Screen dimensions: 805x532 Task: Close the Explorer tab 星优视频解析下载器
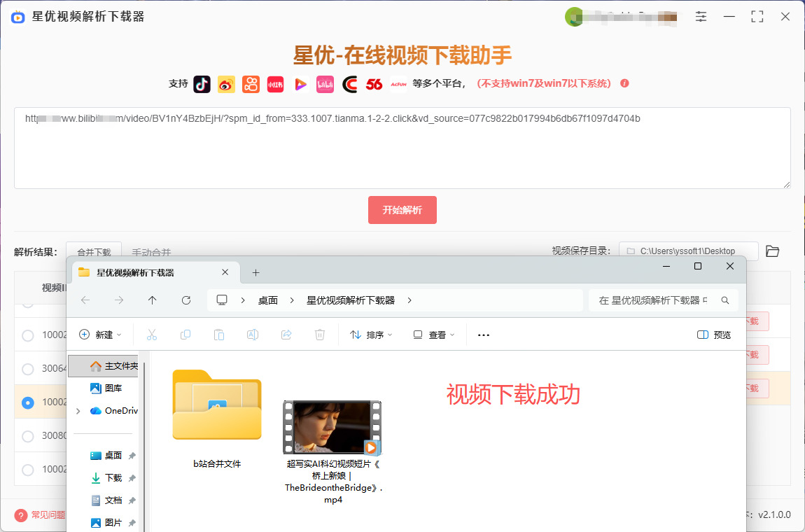point(225,272)
